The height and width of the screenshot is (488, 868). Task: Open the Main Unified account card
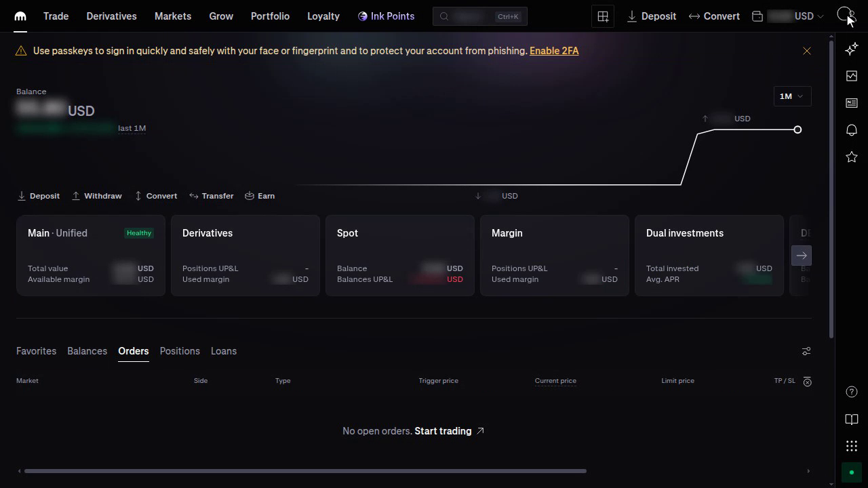pos(91,256)
